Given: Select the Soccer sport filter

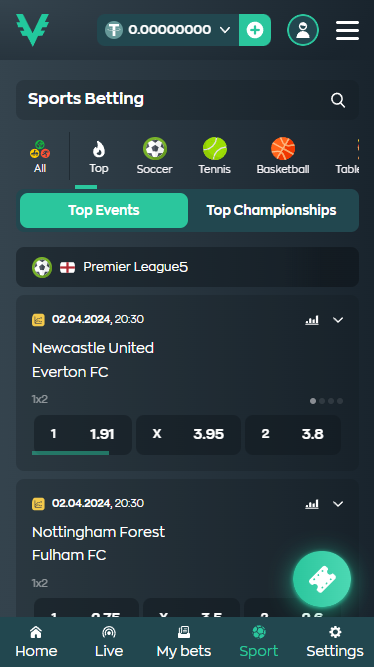Looking at the screenshot, I should (x=154, y=156).
